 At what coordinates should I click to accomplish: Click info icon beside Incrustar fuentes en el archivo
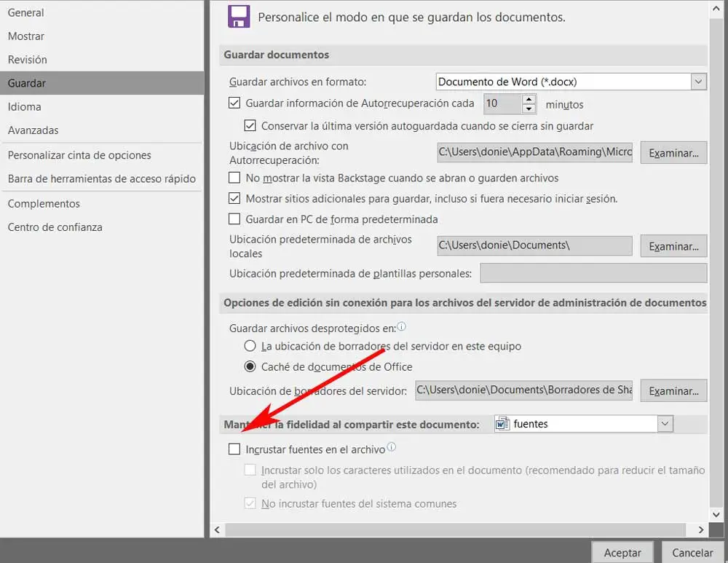(x=392, y=447)
